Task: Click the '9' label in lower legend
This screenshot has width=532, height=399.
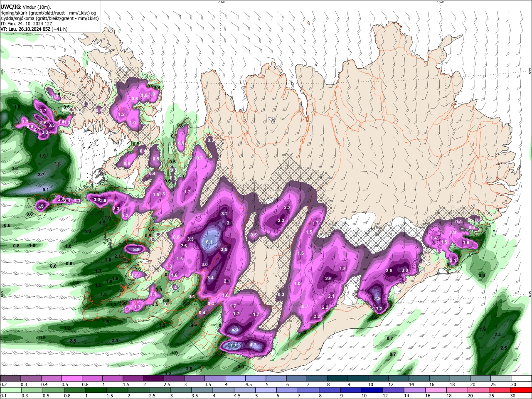Action: pyautogui.click(x=342, y=396)
